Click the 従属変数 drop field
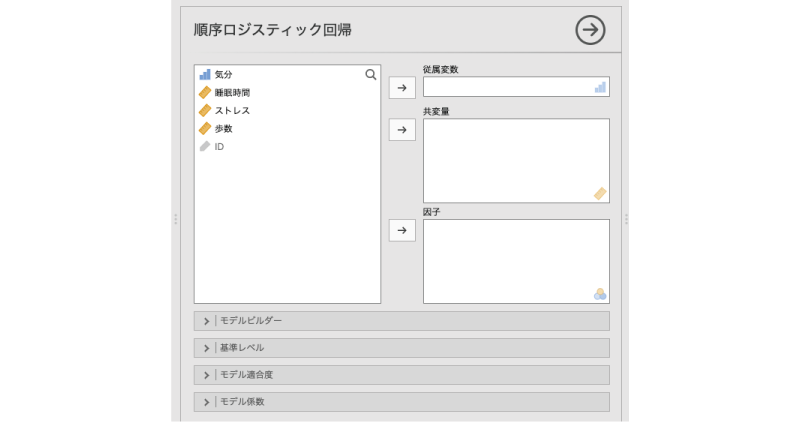 point(515,87)
